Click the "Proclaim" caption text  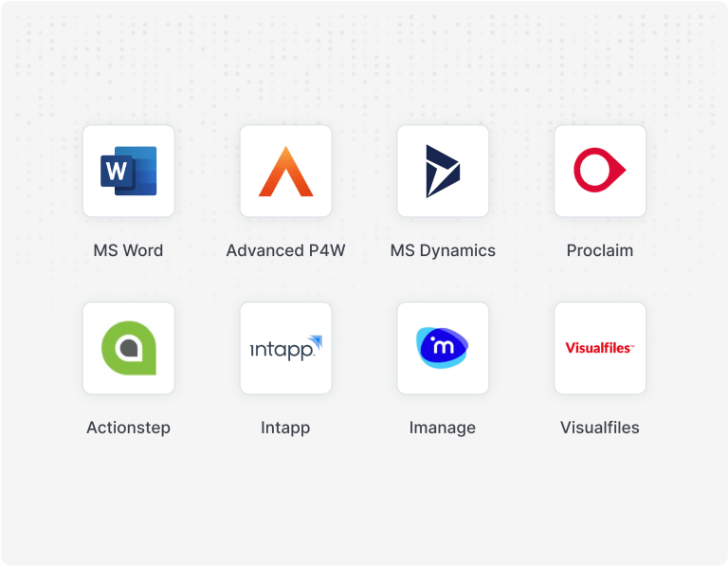pyautogui.click(x=600, y=251)
